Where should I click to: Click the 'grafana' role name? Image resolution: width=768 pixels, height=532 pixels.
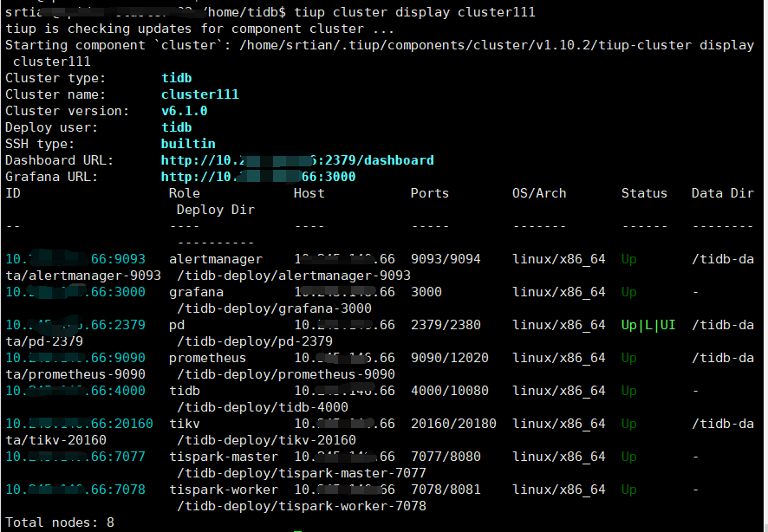[196, 292]
